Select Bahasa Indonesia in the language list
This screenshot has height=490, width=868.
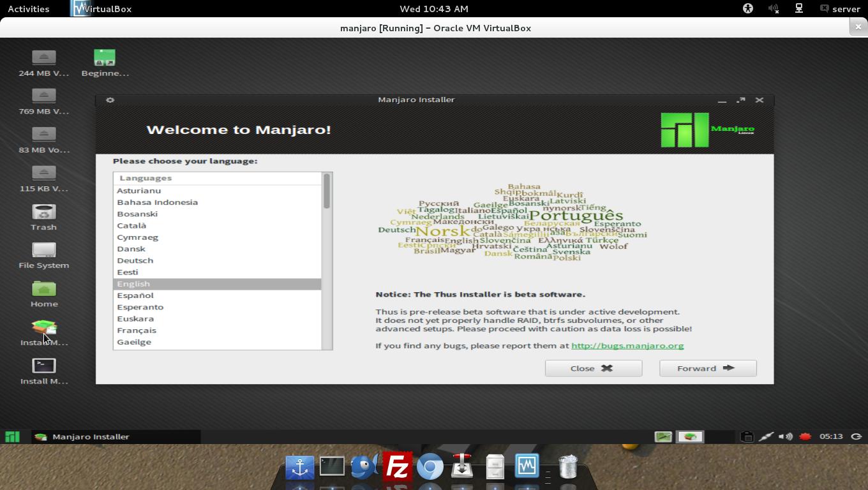coord(218,202)
